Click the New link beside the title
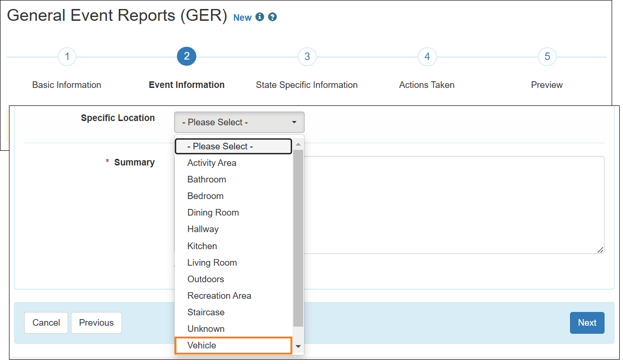 (x=243, y=17)
